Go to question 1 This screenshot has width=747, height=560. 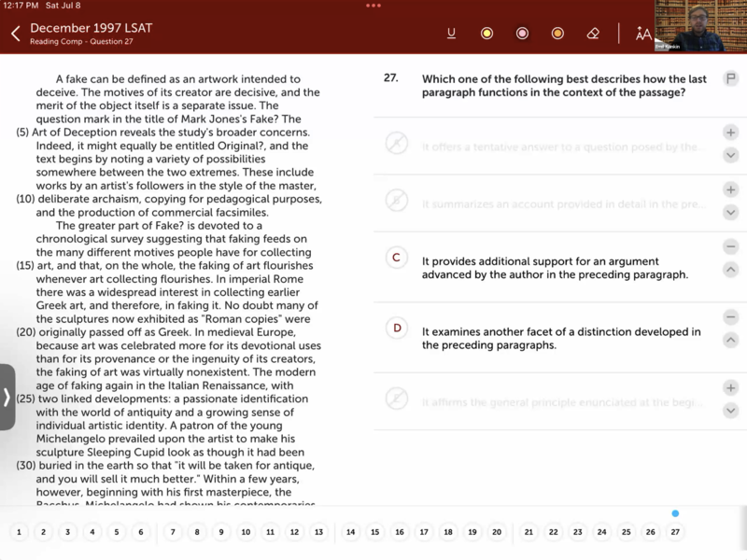19,532
